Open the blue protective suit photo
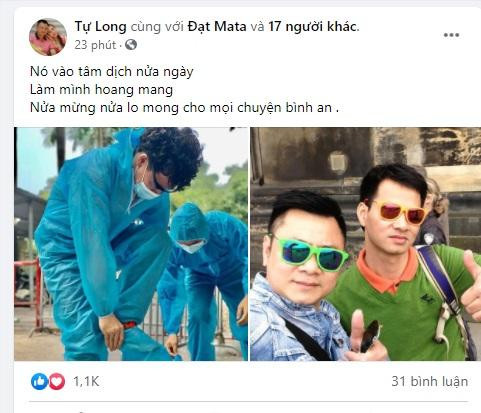Image resolution: width=481 pixels, height=413 pixels. tap(131, 244)
